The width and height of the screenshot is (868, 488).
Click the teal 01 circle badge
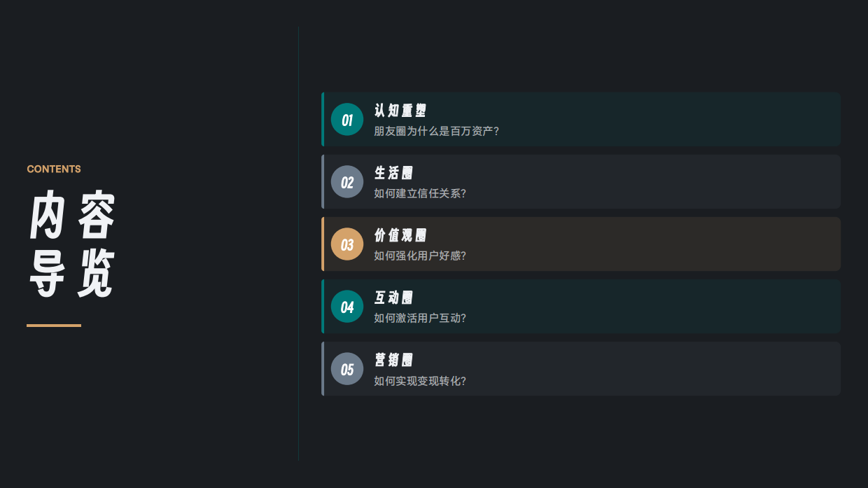347,120
